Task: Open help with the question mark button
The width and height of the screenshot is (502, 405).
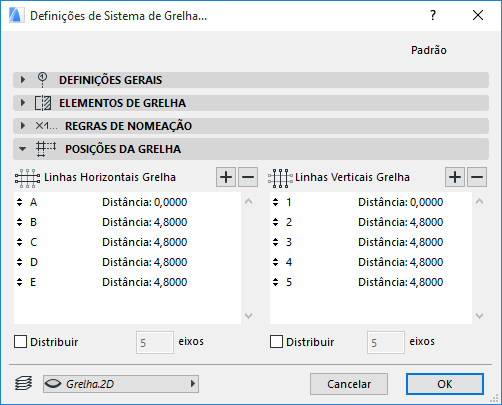Action: point(433,15)
